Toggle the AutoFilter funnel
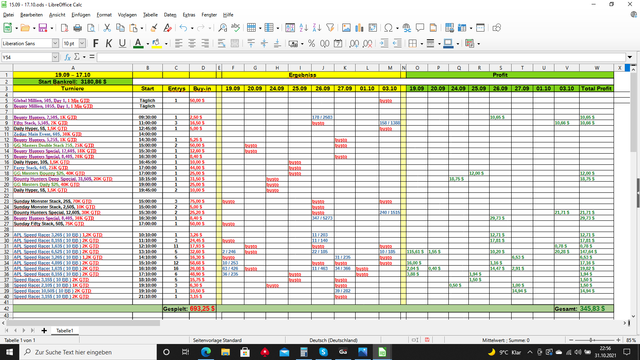Viewport: 640px width, 360px height. [330, 28]
